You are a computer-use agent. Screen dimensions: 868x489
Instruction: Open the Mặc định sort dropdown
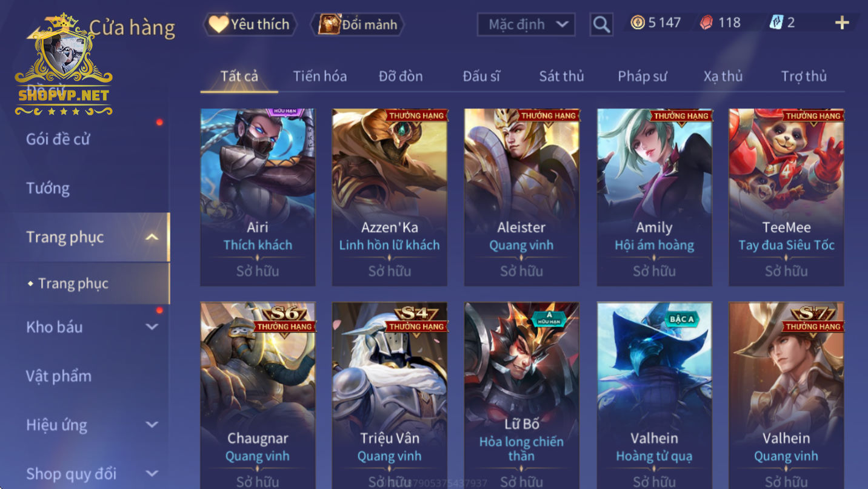tap(526, 24)
